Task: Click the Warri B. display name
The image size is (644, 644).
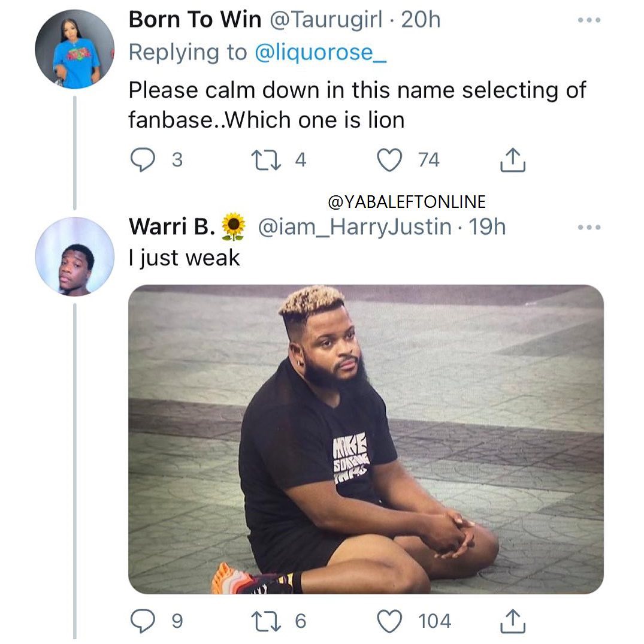Action: coord(172,227)
